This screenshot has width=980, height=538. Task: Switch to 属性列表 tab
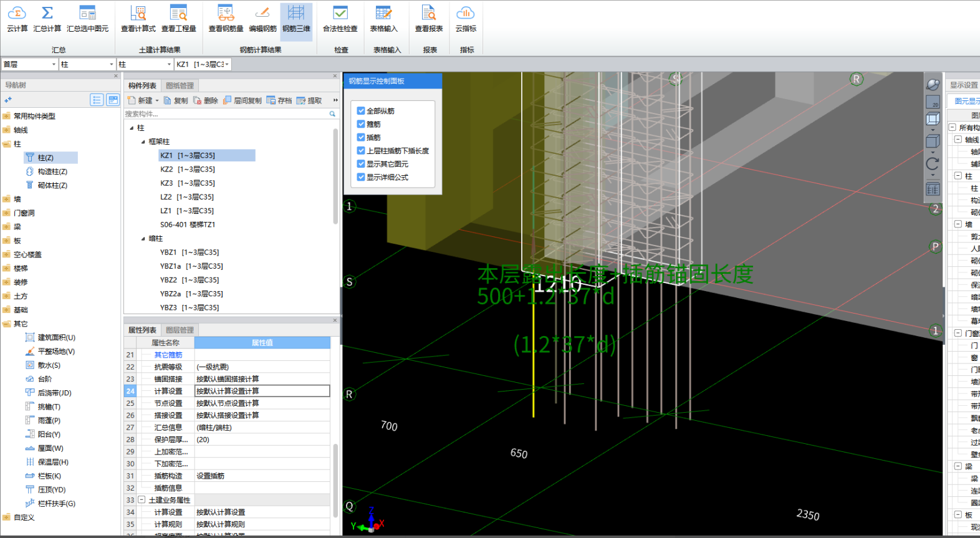pyautogui.click(x=142, y=330)
